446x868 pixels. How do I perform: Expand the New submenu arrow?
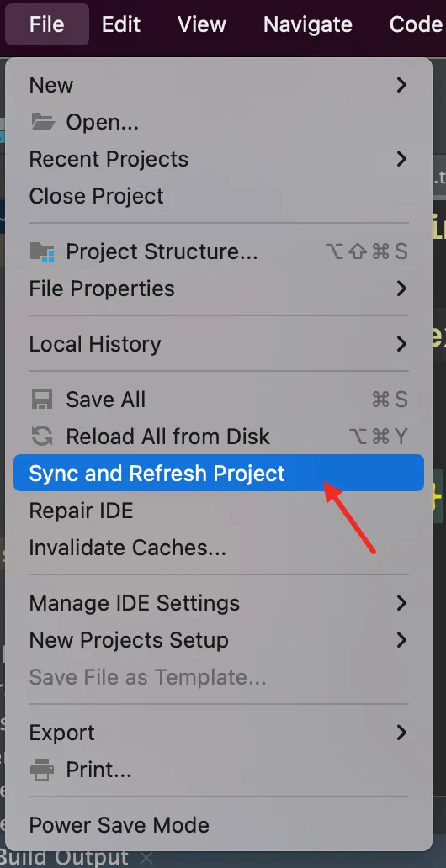pyautogui.click(x=401, y=85)
